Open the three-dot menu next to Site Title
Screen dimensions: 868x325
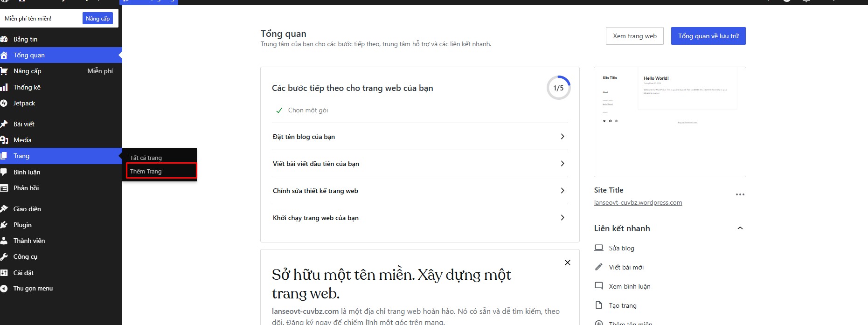click(x=740, y=194)
